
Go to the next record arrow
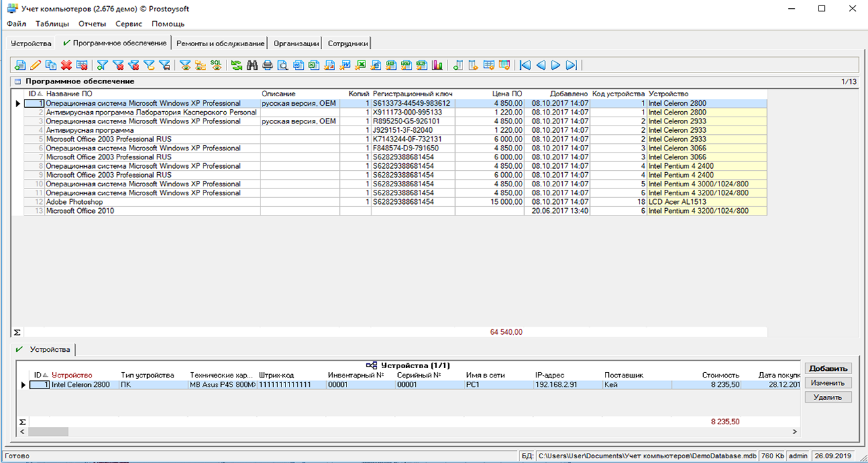[556, 65]
